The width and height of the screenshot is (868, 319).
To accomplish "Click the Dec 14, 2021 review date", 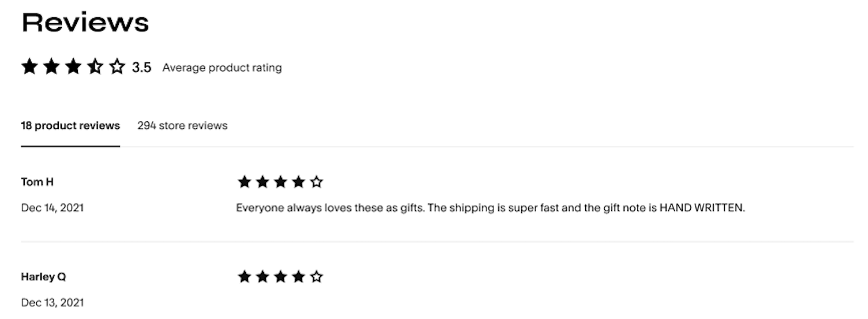I will (x=53, y=207).
